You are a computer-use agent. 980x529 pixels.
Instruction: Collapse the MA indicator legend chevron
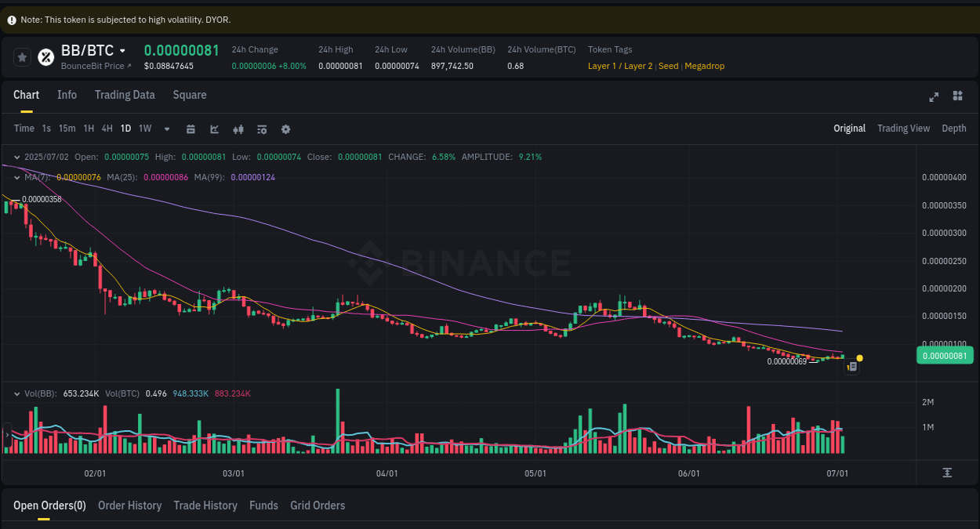coord(16,177)
